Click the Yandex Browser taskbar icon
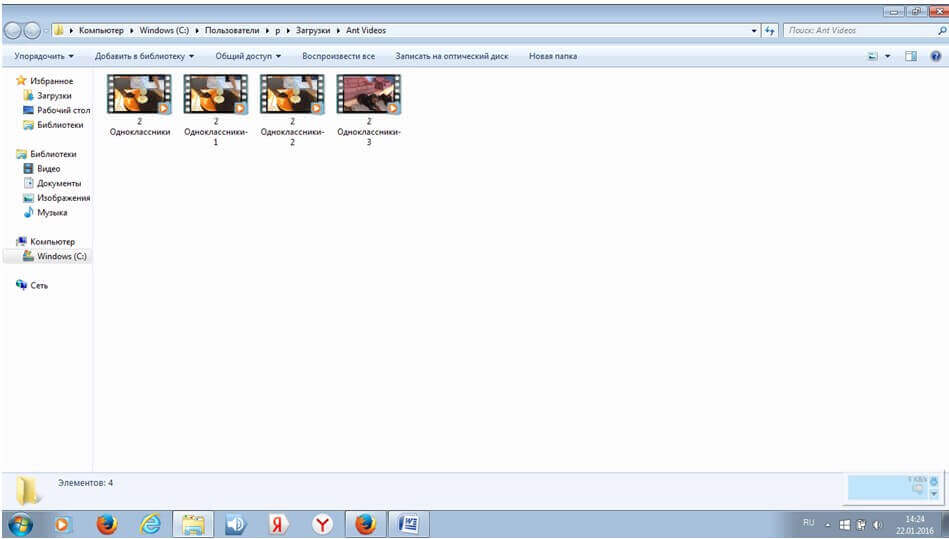Viewport: 949px width, 539px height. (x=322, y=524)
